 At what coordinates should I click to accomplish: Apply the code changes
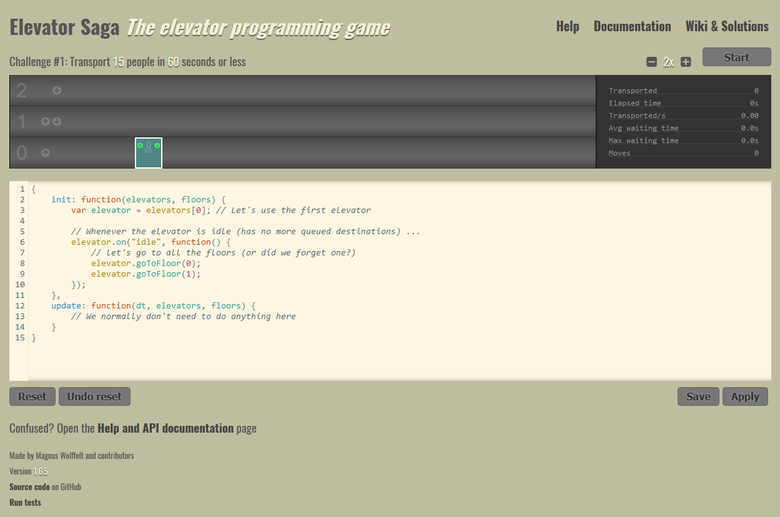[x=745, y=397]
